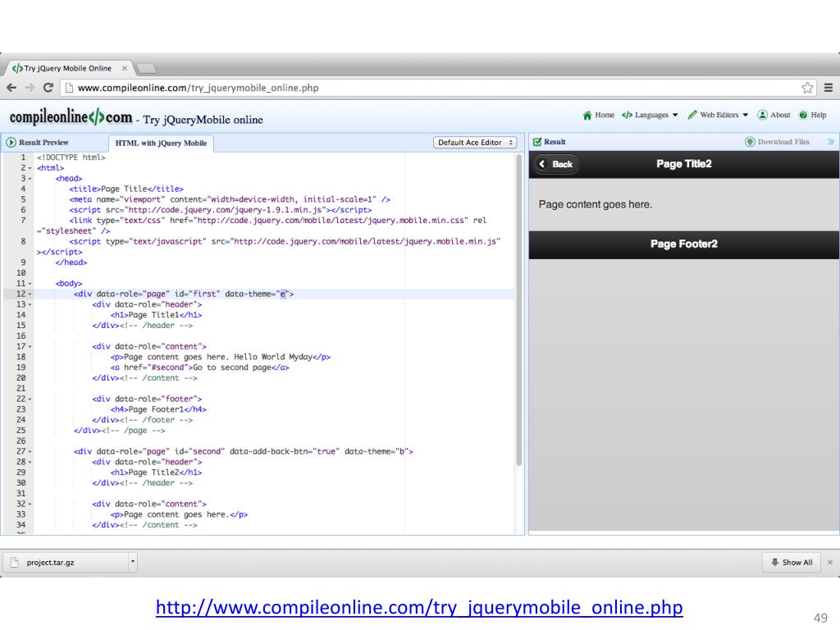Click the Download Files button
Viewport: 840px width, 630px height.
778,142
